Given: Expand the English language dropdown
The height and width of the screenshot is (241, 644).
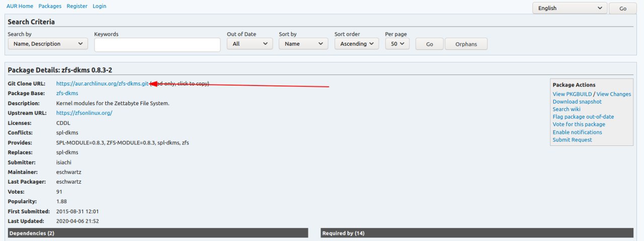Looking at the screenshot, I should coord(570,8).
